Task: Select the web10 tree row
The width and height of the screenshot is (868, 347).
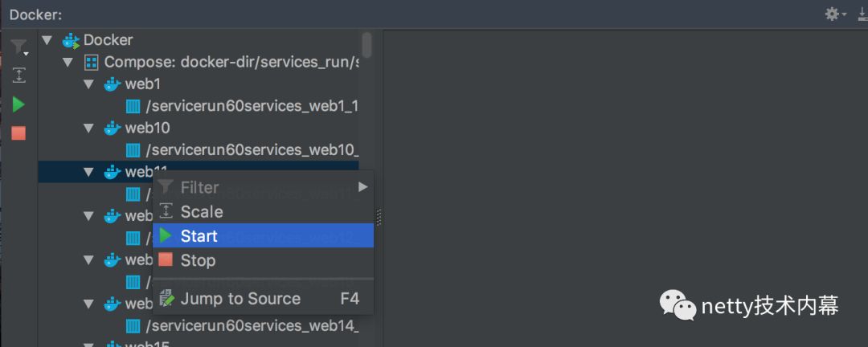Action: [199, 129]
